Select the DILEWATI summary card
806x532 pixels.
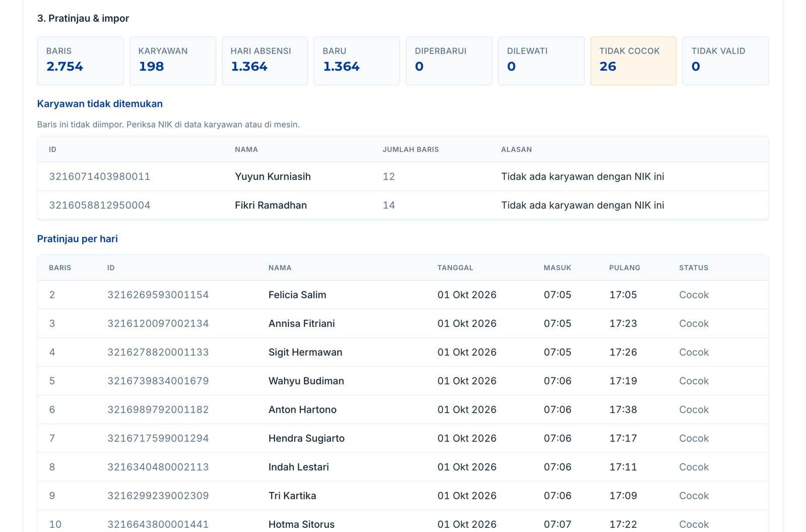pos(542,60)
